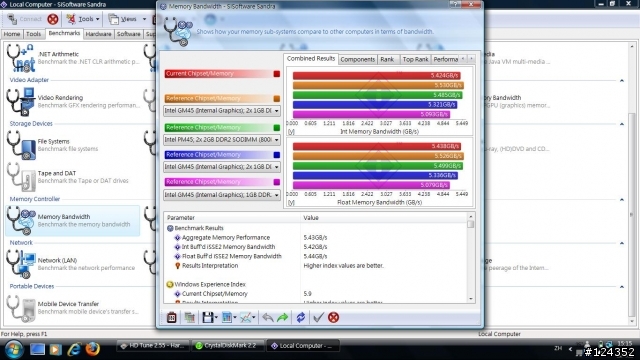Screen dimensions: 640x360
Task: Open Intel PM45 2x 2GB DDR2 dropdown
Action: (x=222, y=140)
